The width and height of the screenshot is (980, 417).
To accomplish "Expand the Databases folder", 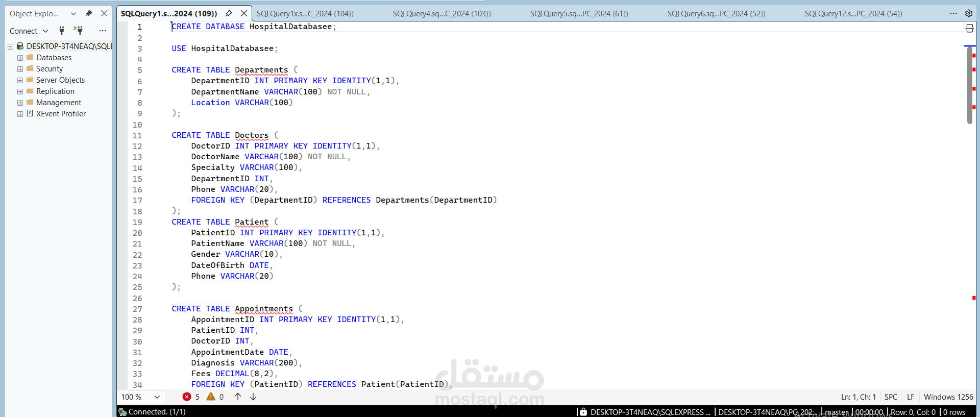I will point(20,58).
